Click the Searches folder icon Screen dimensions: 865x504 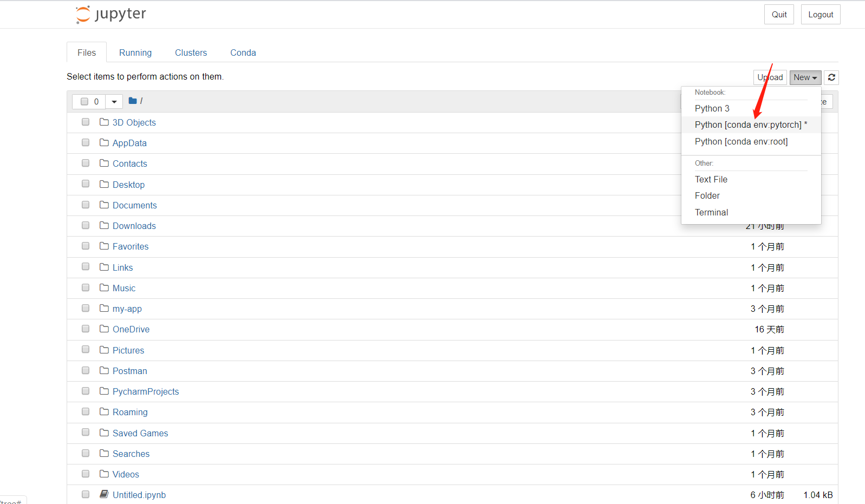tap(105, 454)
